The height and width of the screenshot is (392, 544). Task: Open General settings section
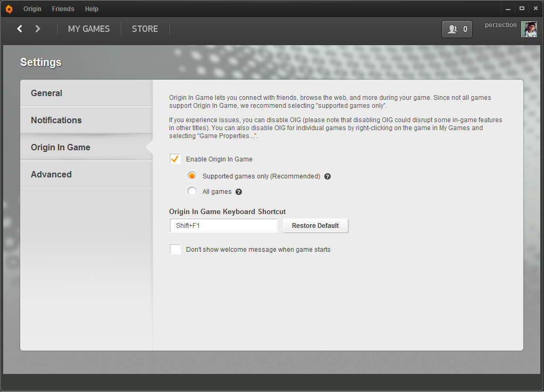pos(86,93)
